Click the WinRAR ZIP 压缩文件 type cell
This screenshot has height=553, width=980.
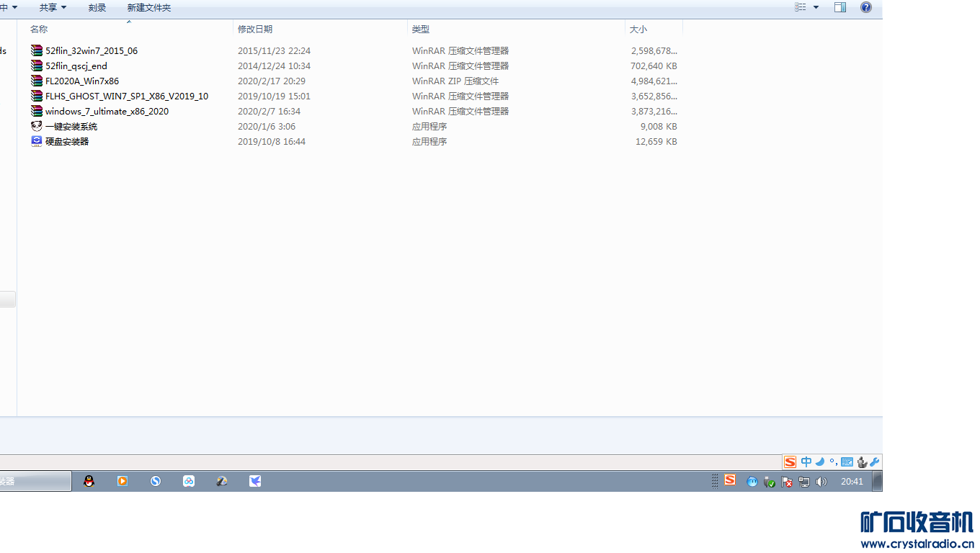click(455, 81)
